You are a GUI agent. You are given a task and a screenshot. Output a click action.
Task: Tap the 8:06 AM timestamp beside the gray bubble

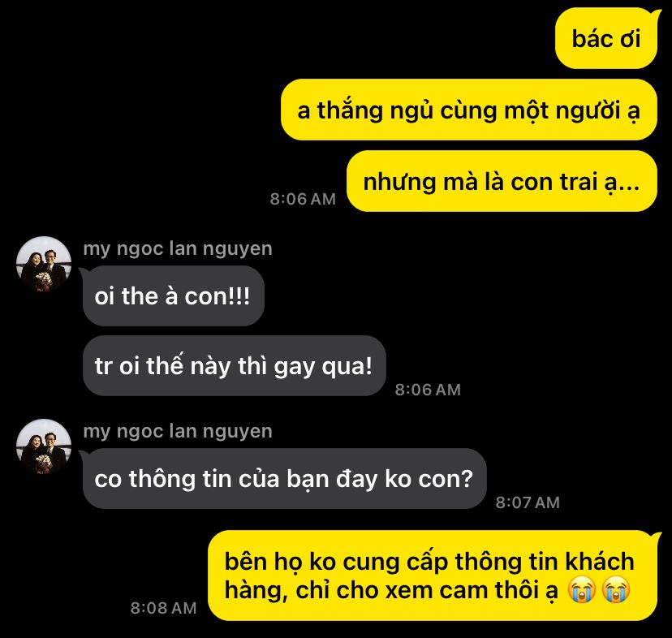(x=428, y=390)
